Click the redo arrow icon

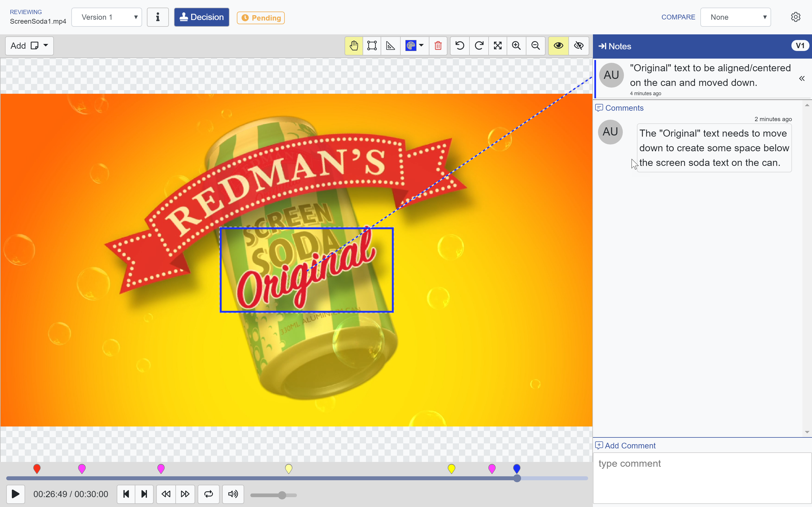point(479,46)
